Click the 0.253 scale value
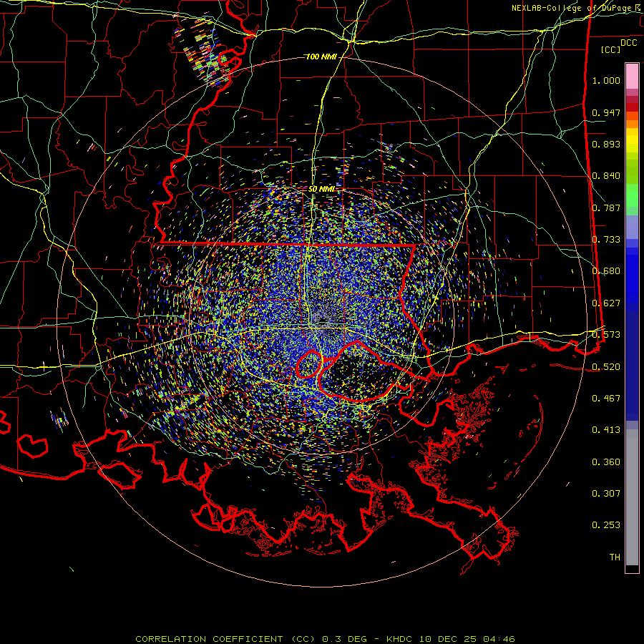Viewport: 644px width, 644px height. (606, 525)
